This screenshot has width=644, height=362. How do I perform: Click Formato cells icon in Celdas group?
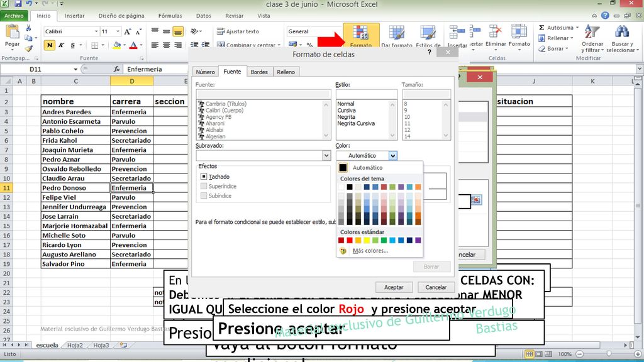click(x=519, y=32)
